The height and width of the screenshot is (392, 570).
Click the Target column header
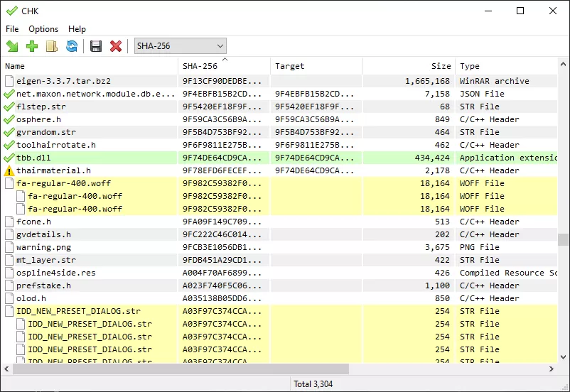pos(316,66)
